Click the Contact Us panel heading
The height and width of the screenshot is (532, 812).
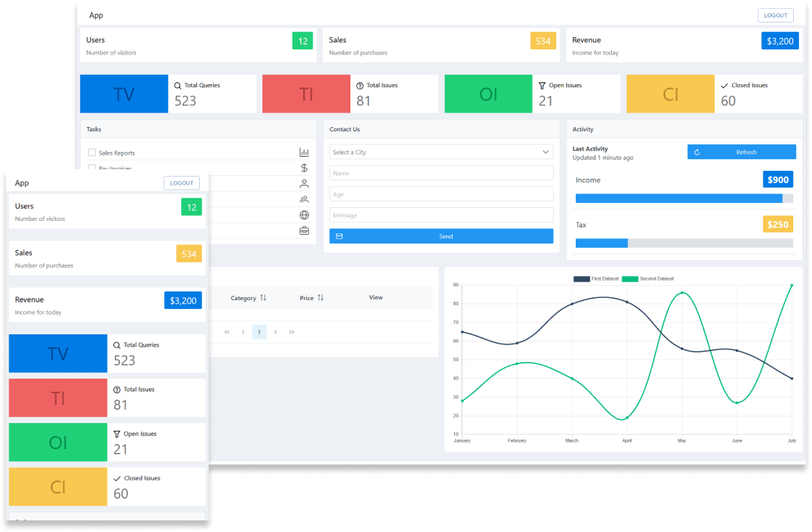click(x=345, y=129)
